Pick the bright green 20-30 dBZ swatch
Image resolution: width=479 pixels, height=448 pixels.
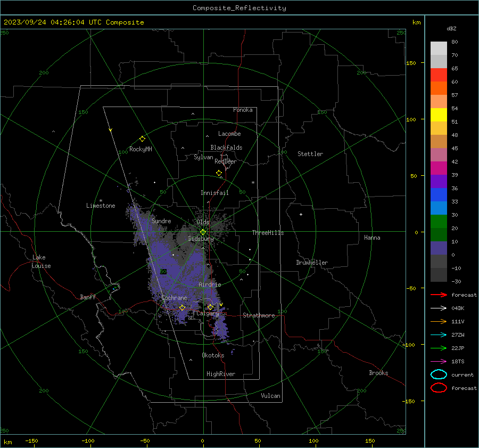pos(439,222)
